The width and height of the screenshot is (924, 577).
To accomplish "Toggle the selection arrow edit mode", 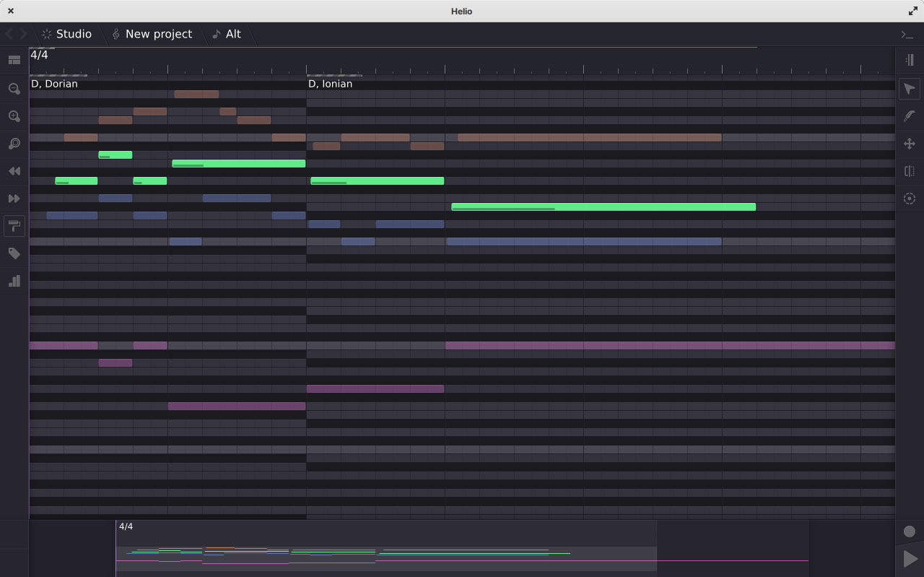I will 910,88.
